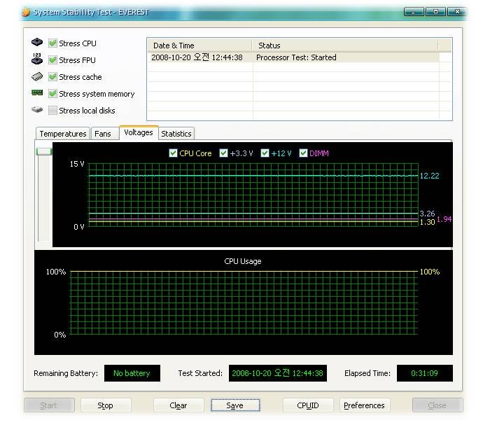Click the Elapsed Time value 0:31:09
Image resolution: width=504 pixels, height=425 pixels.
[x=425, y=373]
